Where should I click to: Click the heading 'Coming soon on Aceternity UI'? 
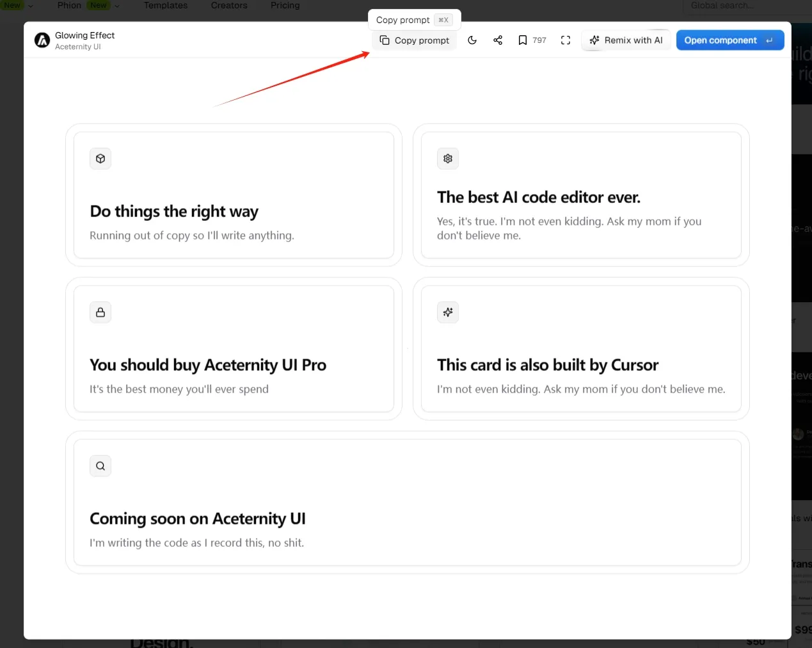click(x=198, y=519)
